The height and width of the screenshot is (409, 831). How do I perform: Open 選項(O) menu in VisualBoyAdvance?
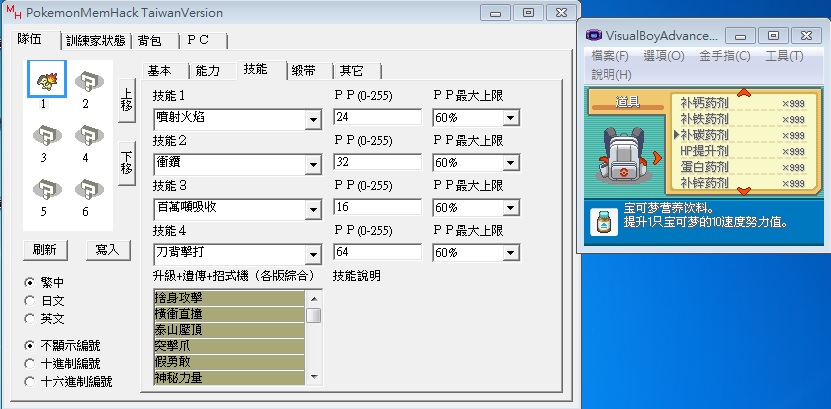point(664,56)
